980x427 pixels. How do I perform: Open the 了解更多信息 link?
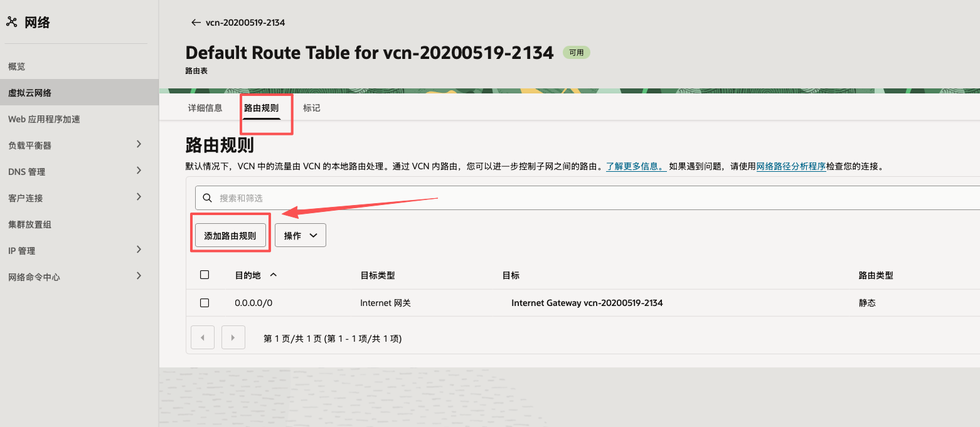(635, 167)
